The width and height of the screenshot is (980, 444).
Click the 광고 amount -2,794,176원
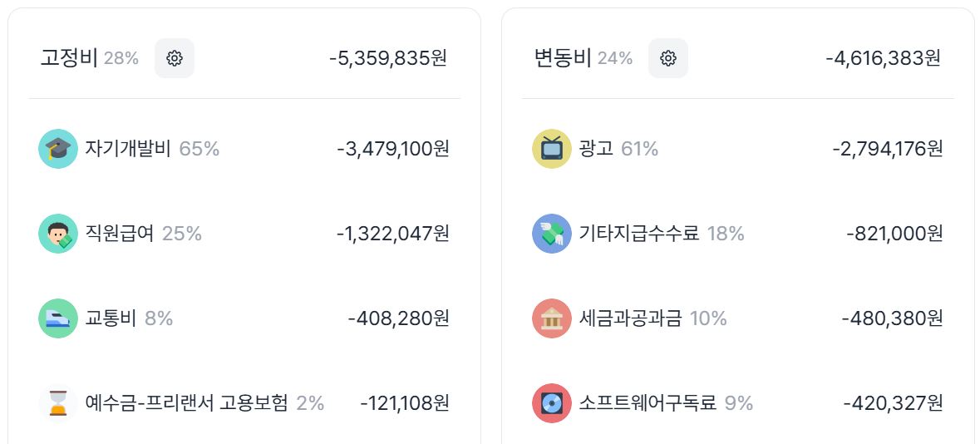pyautogui.click(x=888, y=149)
